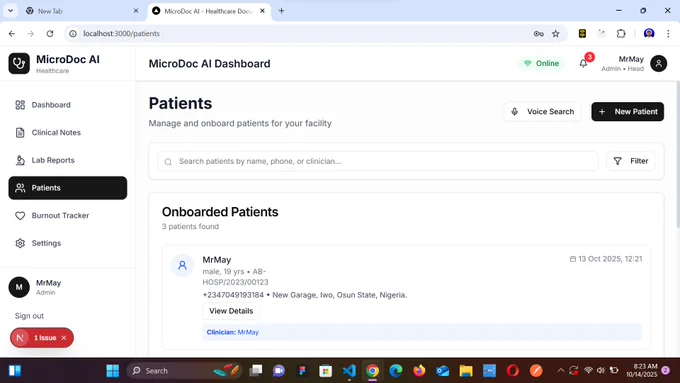View Details for patient MrMay
Screen dimensions: 680x383
click(x=231, y=311)
